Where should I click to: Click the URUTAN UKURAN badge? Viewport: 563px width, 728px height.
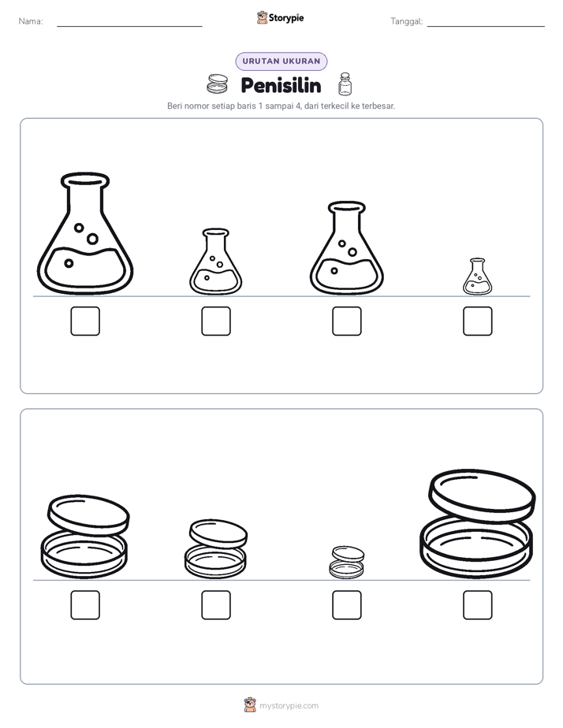pyautogui.click(x=281, y=61)
